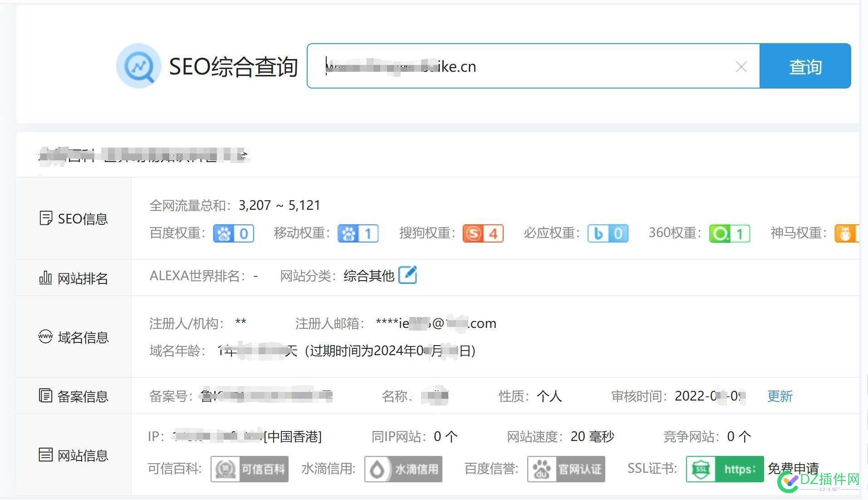
Task: Click the 备案号 label
Action: coord(171,396)
